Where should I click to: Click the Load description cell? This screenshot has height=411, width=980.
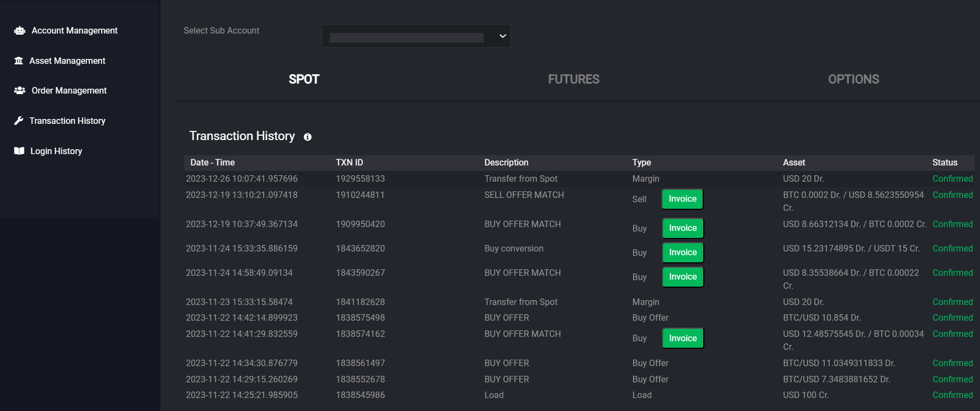pyautogui.click(x=494, y=395)
